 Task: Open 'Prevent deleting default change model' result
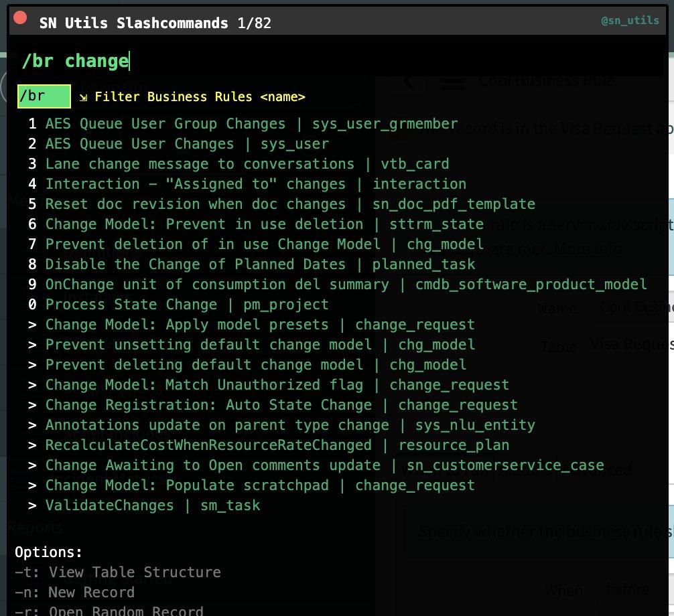[x=256, y=365]
